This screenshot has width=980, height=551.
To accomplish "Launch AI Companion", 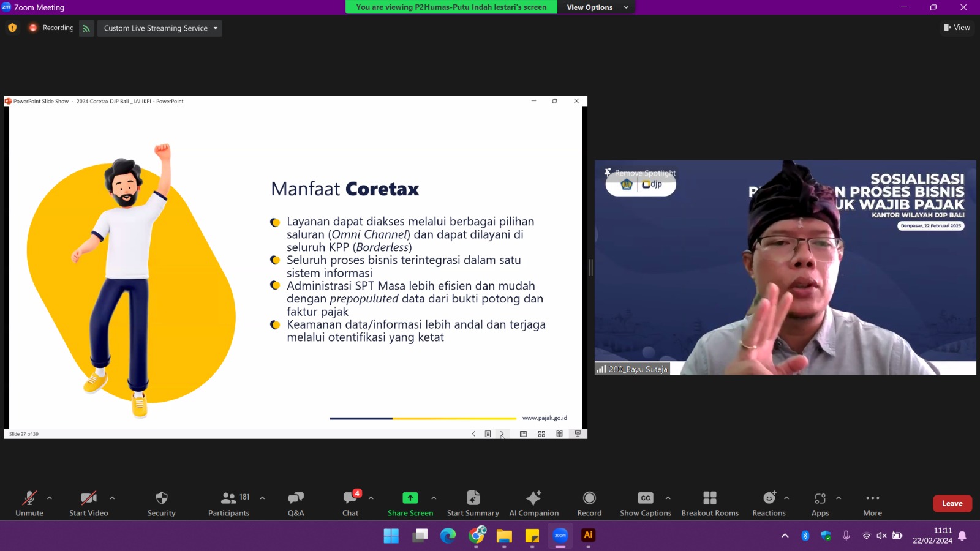I will [x=533, y=503].
